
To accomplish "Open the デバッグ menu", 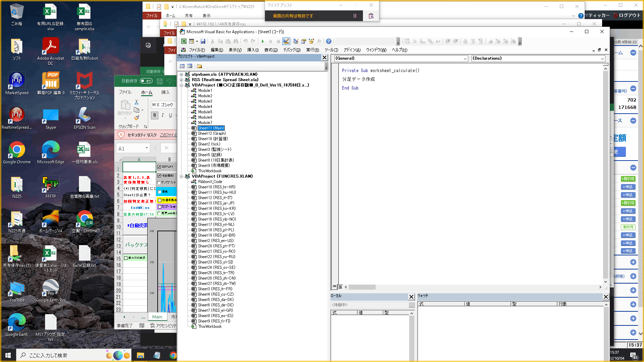I will [x=291, y=50].
